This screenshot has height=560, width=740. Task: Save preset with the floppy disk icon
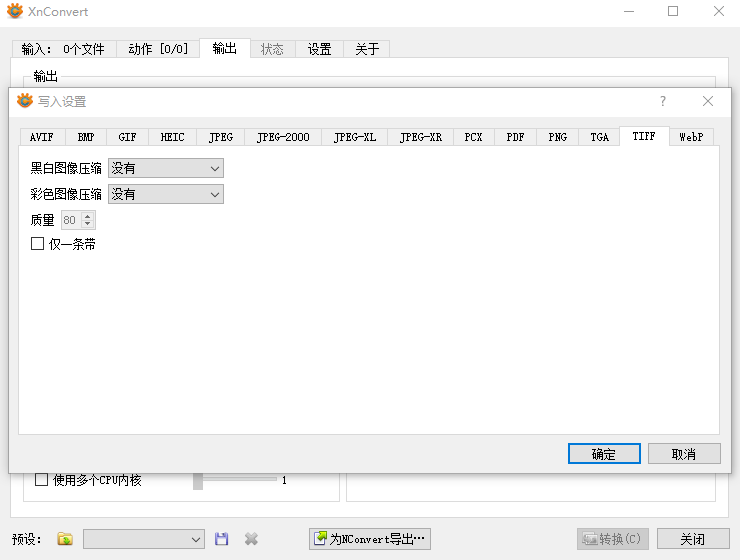point(222,539)
